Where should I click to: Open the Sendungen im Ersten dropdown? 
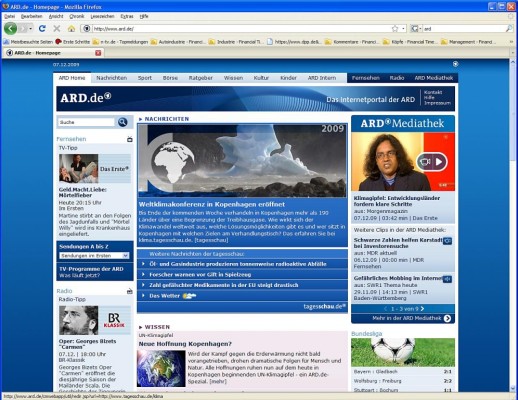click(94, 256)
